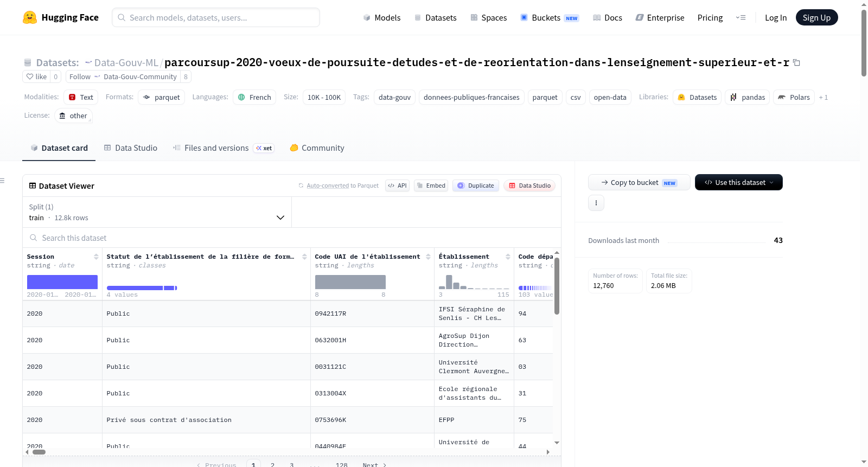Select the csv tag
Viewport: 868px width, 467px height.
pos(576,97)
